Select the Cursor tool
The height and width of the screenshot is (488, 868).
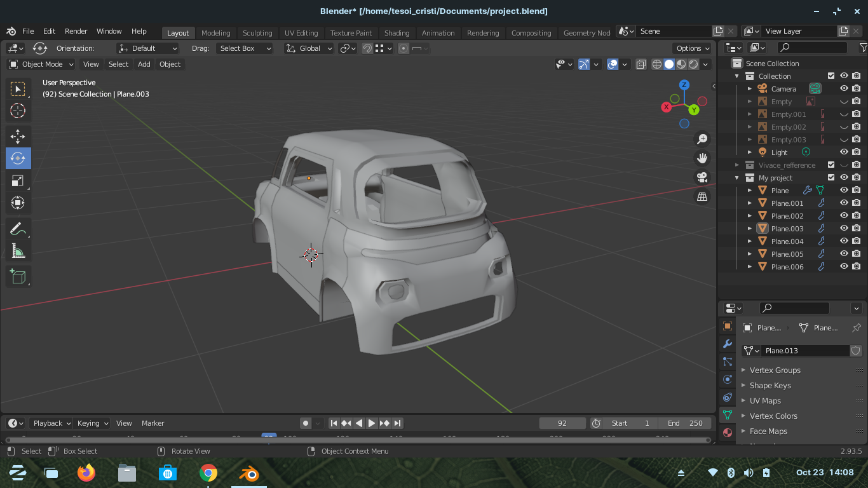click(18, 111)
